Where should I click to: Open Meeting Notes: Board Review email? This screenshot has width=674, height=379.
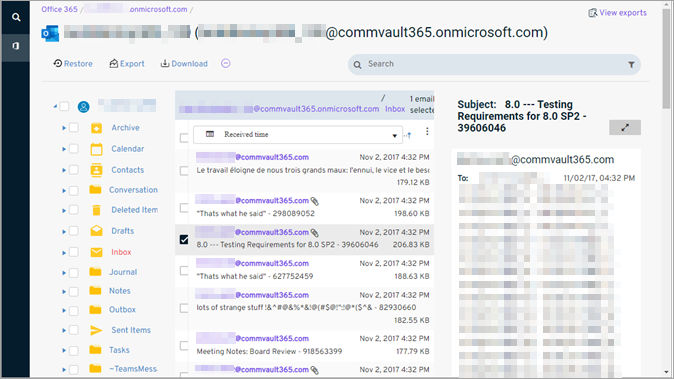click(269, 351)
